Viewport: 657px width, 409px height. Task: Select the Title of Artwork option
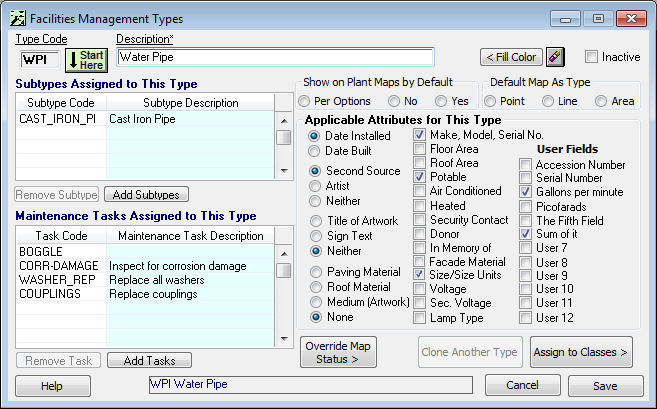point(316,221)
